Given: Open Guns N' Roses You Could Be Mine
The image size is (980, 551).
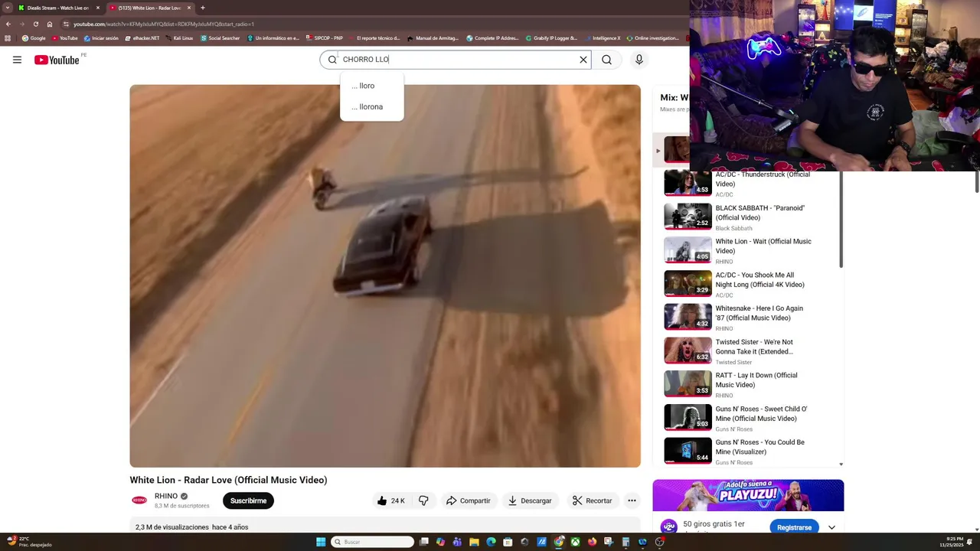Looking at the screenshot, I should click(x=759, y=447).
